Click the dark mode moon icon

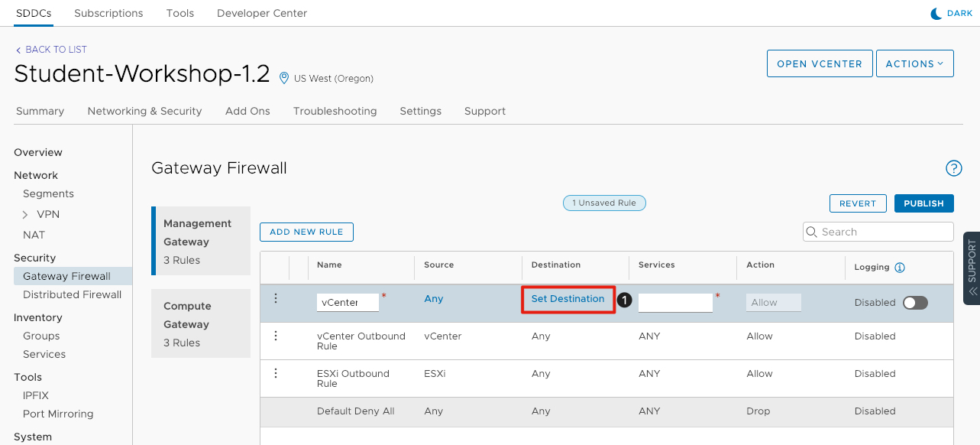point(936,13)
